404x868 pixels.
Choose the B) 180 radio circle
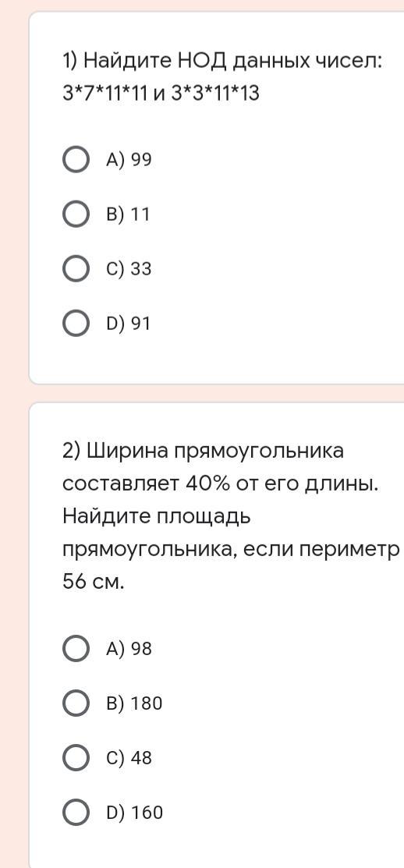pyautogui.click(x=76, y=703)
